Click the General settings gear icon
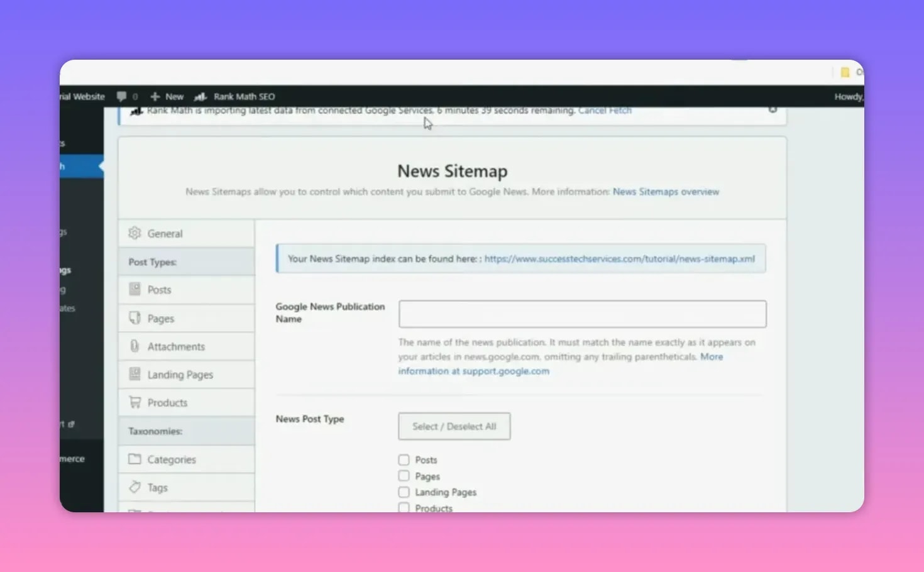The image size is (924, 572). tap(135, 233)
